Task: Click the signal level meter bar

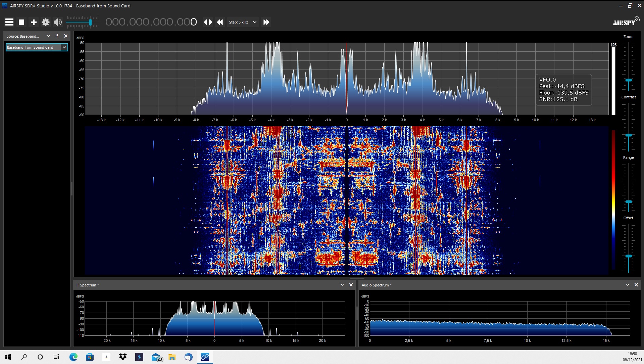Action: 613,81
